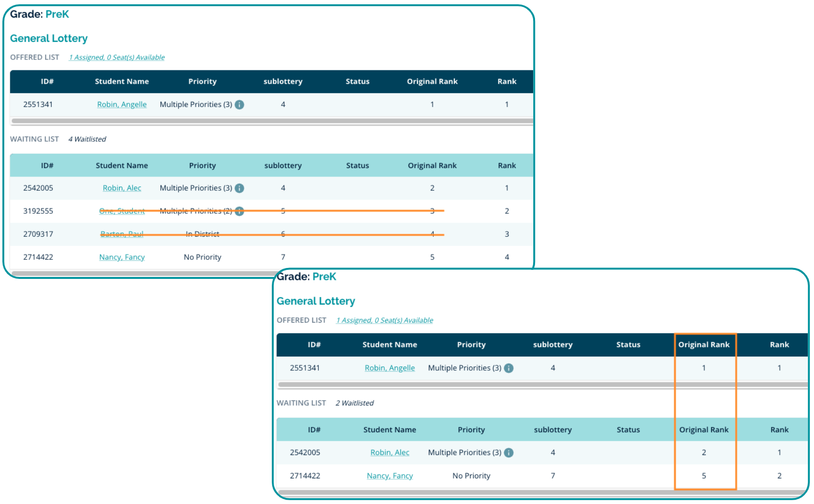This screenshot has width=814, height=504.
Task: Click sublottery column header in 4-waitlisted table
Action: tap(283, 166)
